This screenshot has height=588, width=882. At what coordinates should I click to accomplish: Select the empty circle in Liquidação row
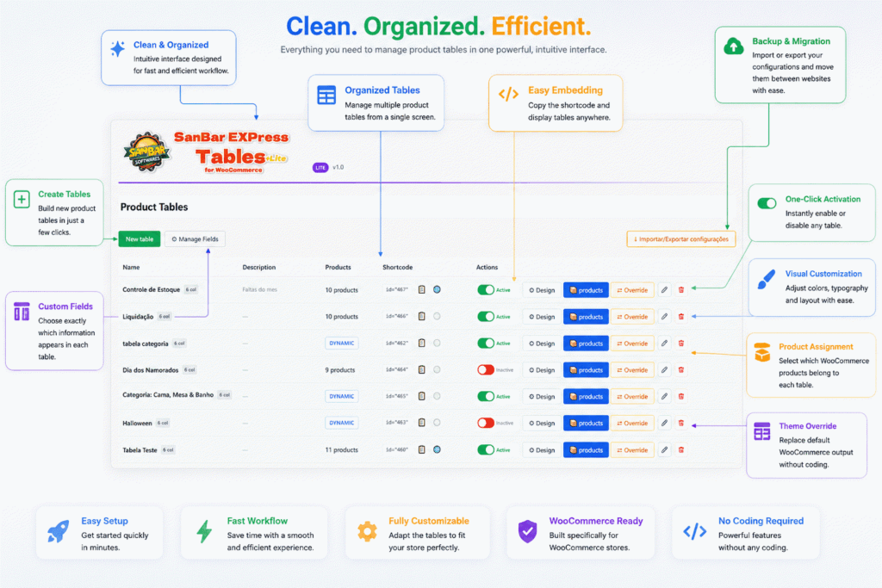pyautogui.click(x=437, y=317)
